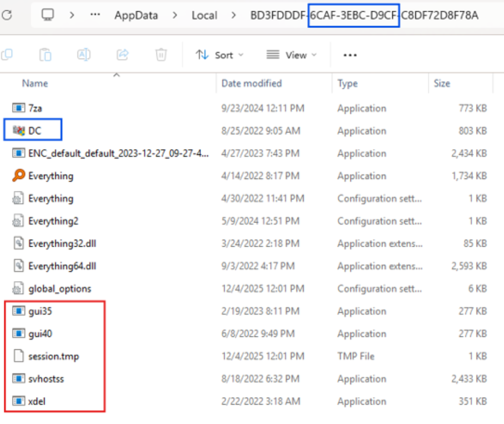Click the Share toolbar icon
Image resolution: width=504 pixels, height=424 pixels.
pyautogui.click(x=123, y=55)
